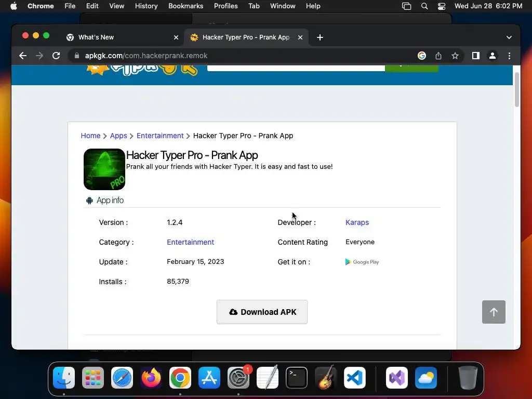Image resolution: width=532 pixels, height=399 pixels.
Task: Click the Hacker Typer Pro app icon
Action: (104, 169)
